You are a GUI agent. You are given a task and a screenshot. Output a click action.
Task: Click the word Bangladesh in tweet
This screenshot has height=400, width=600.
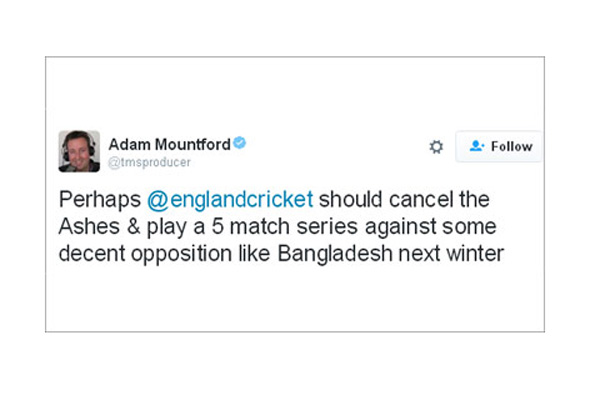click(335, 254)
